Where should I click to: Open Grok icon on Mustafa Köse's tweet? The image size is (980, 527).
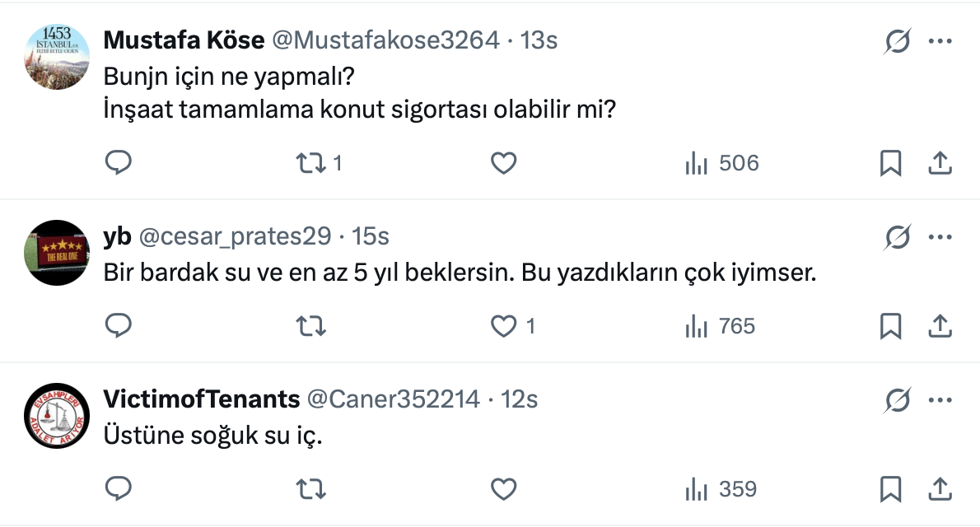coord(897,41)
